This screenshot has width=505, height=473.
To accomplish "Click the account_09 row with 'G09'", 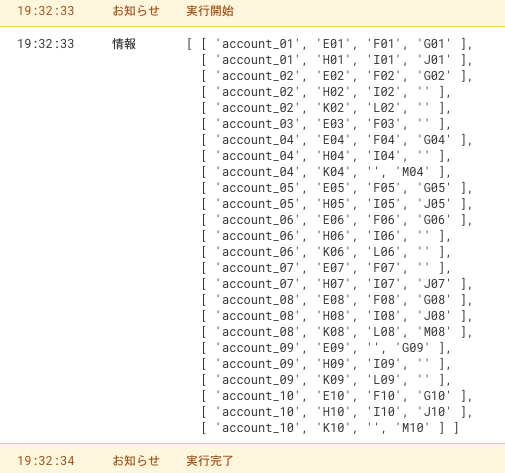I will click(x=326, y=348).
